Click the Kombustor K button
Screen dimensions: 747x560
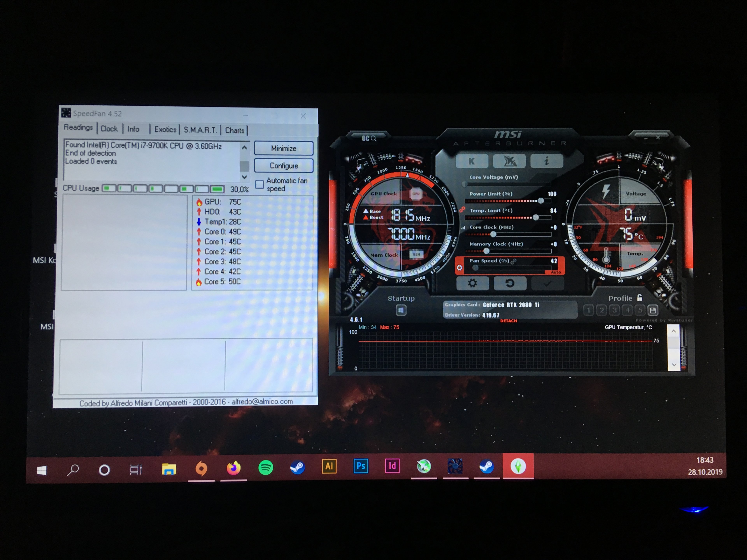(x=471, y=161)
